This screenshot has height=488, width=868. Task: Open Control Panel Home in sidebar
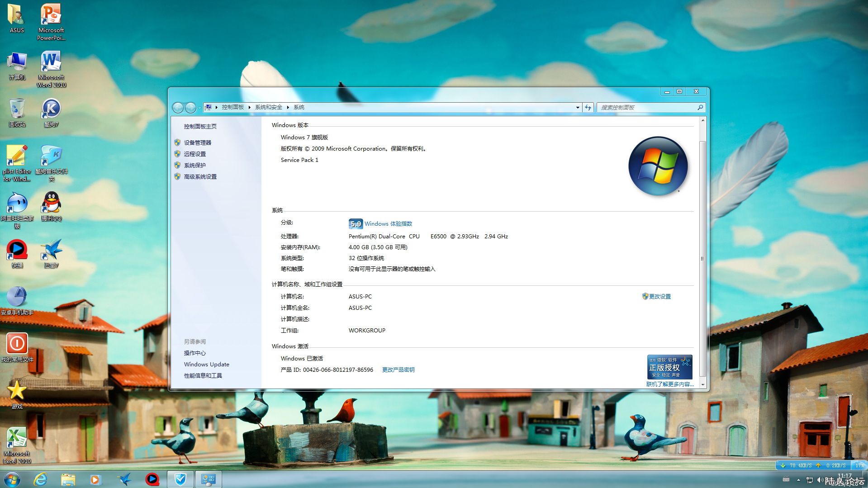(x=200, y=127)
